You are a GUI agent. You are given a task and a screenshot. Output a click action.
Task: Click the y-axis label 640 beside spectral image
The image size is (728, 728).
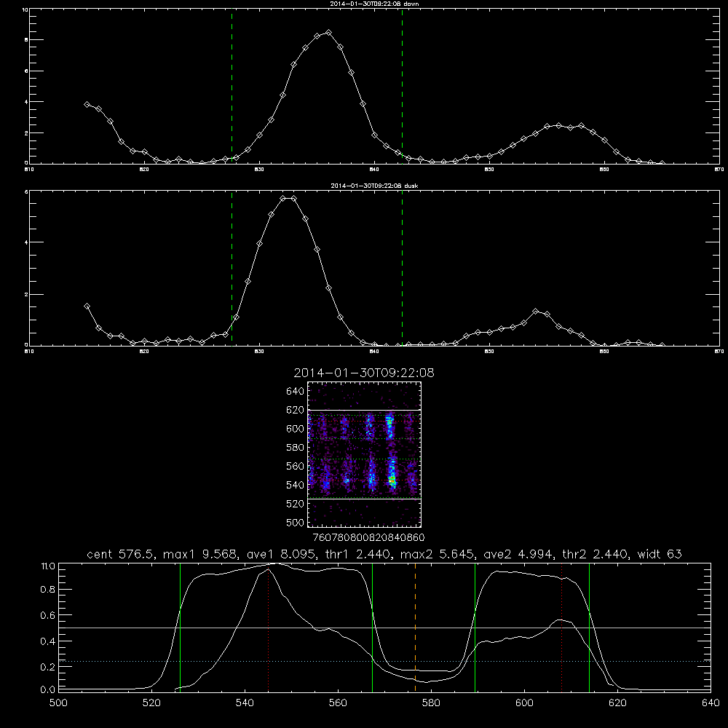[295, 391]
